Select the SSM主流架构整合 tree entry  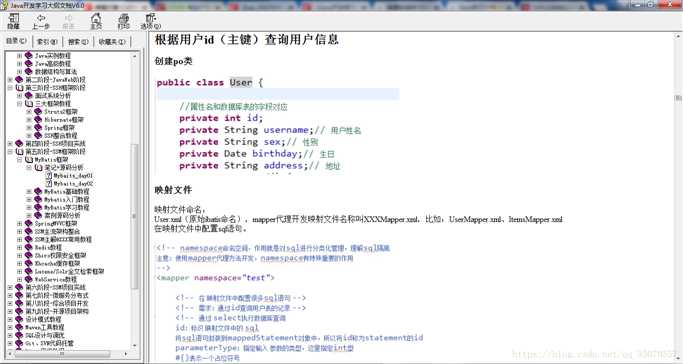pos(57,231)
